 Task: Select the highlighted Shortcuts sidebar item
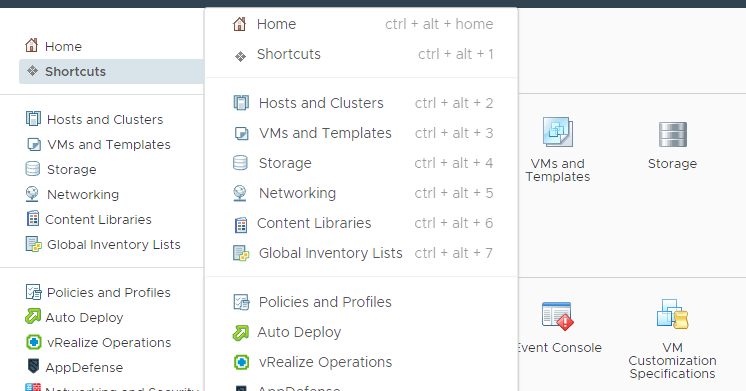(x=111, y=71)
